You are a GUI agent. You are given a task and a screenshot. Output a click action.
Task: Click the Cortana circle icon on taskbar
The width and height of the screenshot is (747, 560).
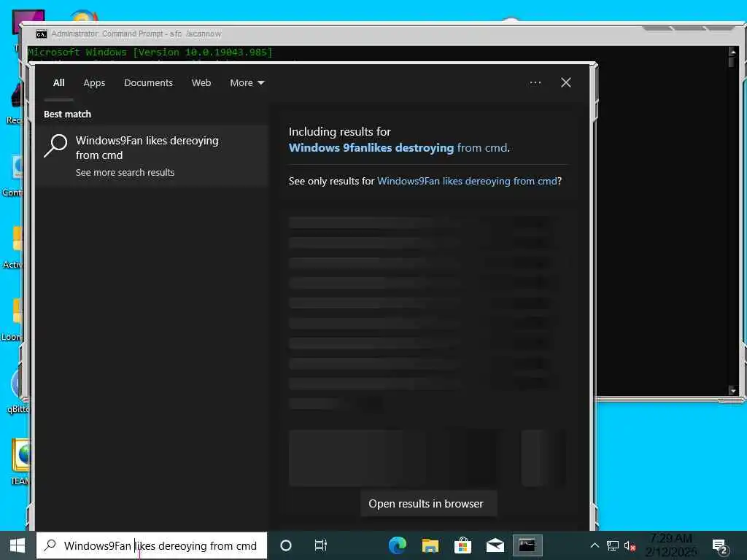point(286,545)
